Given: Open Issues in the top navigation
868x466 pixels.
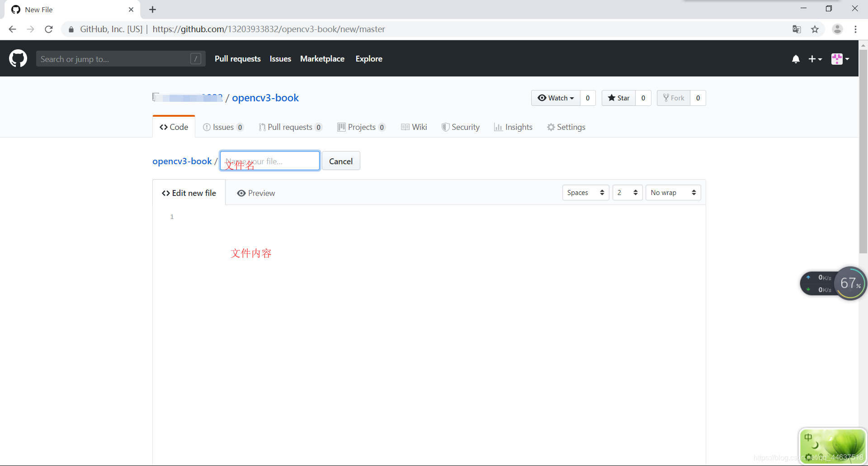Looking at the screenshot, I should coord(280,59).
